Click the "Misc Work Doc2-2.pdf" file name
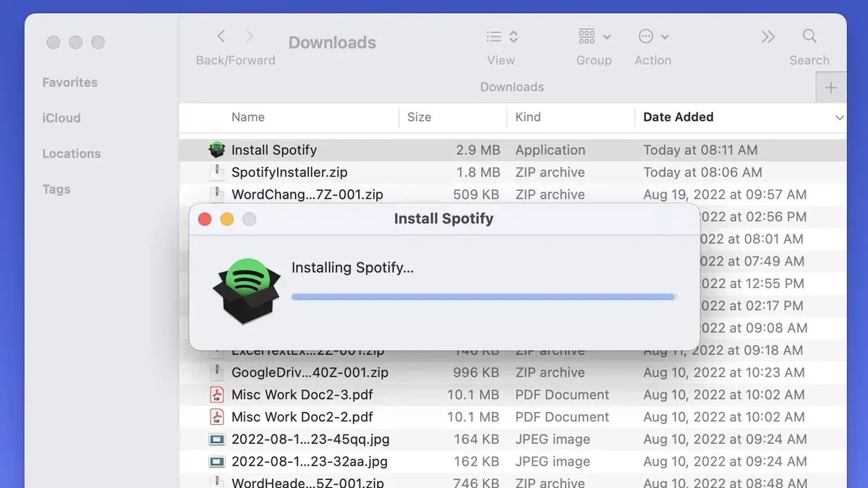 pos(302,417)
